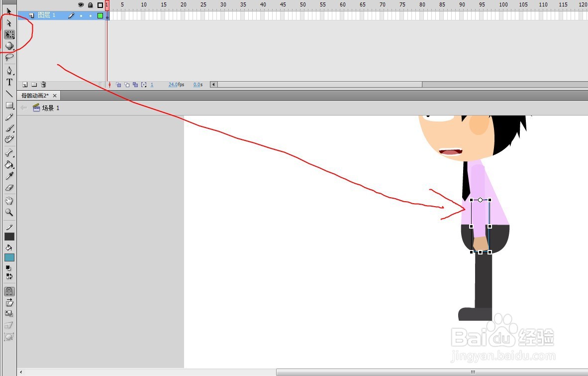Click the Scale transform option
The height and width of the screenshot is (376, 588).
[x=9, y=314]
